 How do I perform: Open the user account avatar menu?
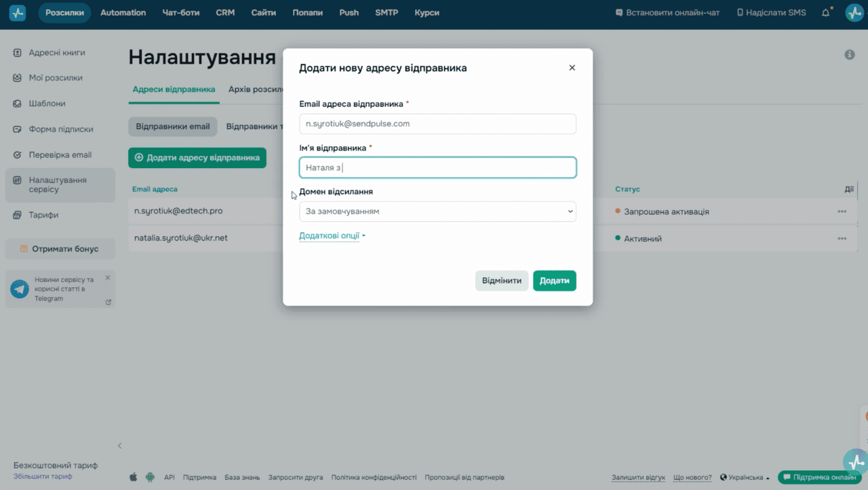coord(854,13)
